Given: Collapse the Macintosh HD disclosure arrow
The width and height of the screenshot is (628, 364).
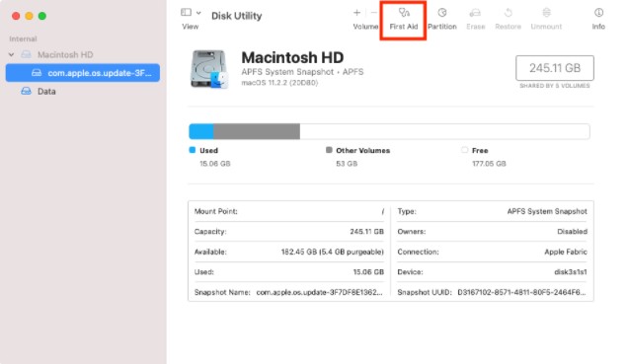Looking at the screenshot, I should coord(11,54).
